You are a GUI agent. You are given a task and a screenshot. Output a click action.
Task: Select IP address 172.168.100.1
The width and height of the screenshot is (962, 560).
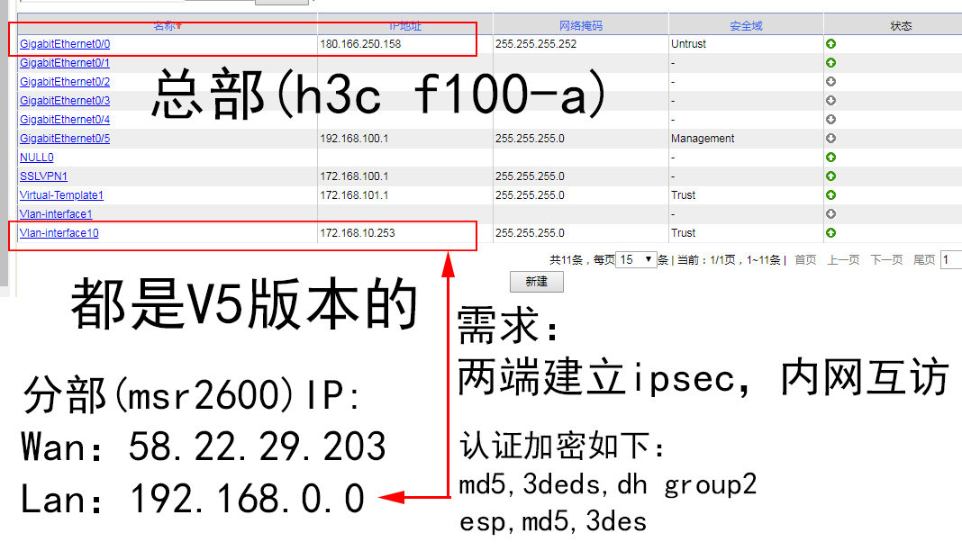pos(354,176)
